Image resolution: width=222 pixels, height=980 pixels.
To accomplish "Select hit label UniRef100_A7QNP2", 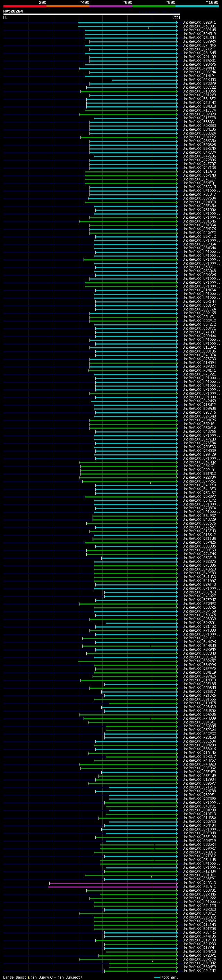I will tap(199, 604).
